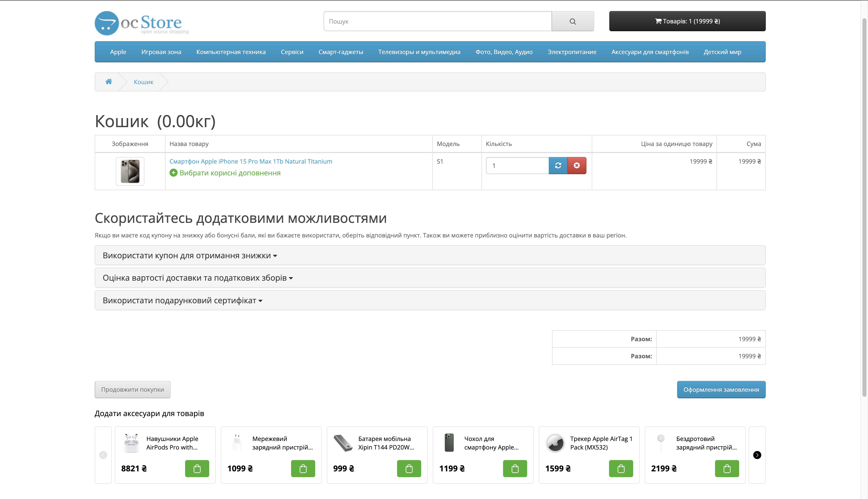
Task: Open the Смарт-гаджеты menu category
Action: click(x=341, y=52)
